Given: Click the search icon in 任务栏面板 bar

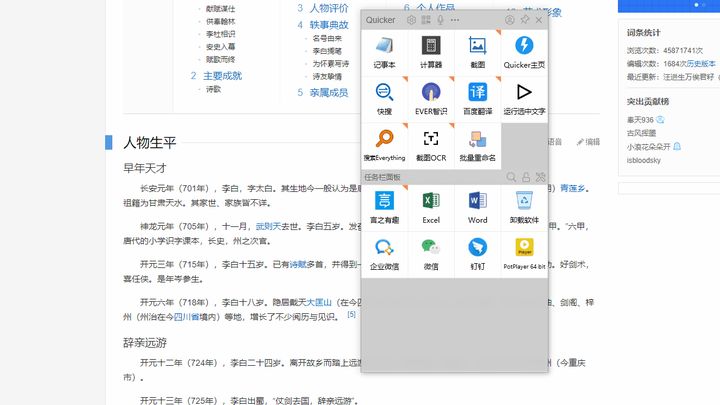Looking at the screenshot, I should point(511,177).
